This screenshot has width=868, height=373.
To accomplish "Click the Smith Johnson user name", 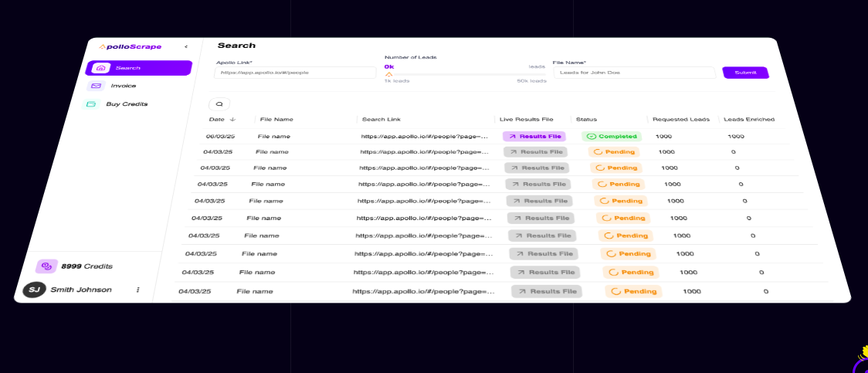I will (81, 290).
